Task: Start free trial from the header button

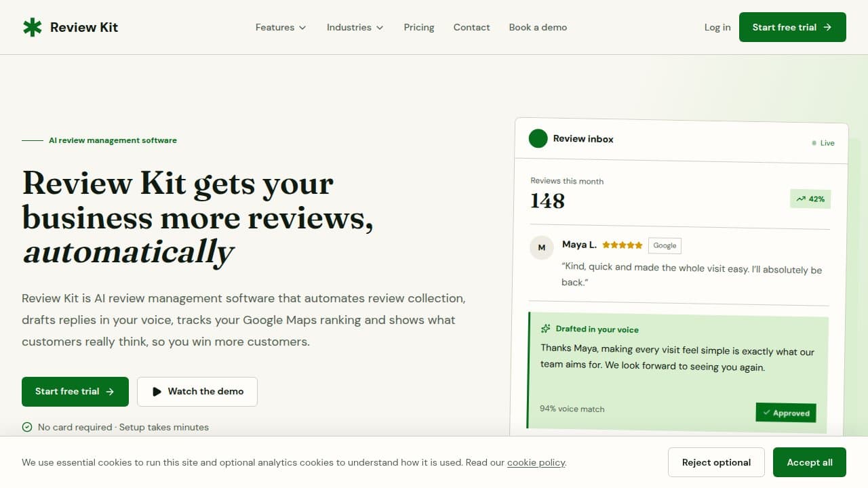Action: (x=793, y=27)
